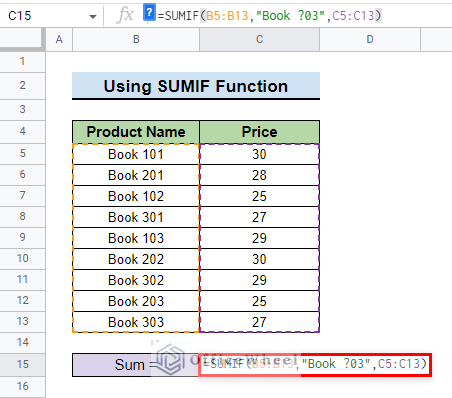Select cell 'Book 103'
This screenshot has height=398, width=452.
click(x=136, y=238)
